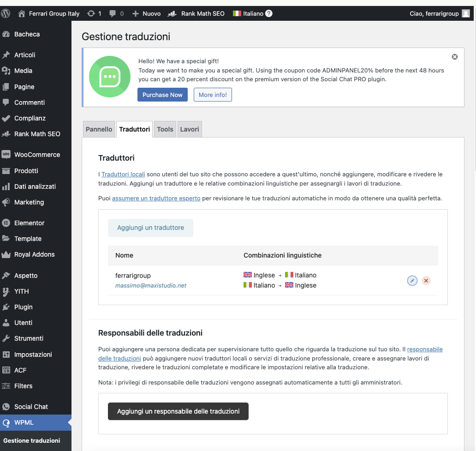Click the updates refresh icon
Viewport: 476px width, 451px height.
[91, 14]
